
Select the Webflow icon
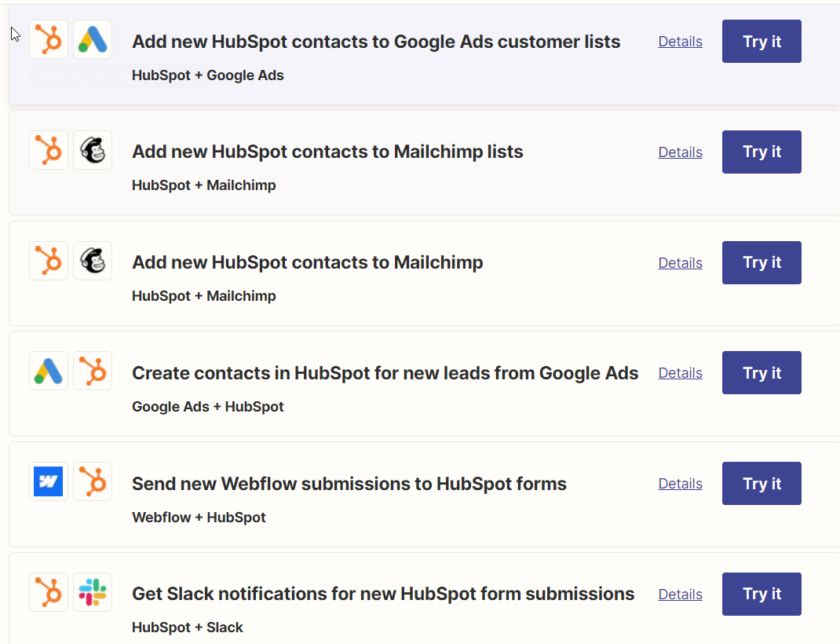pos(48,481)
